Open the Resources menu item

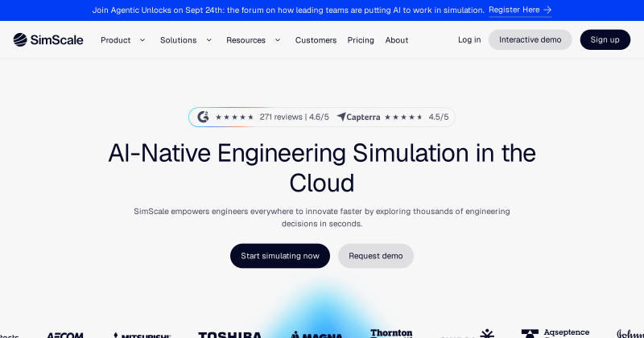point(246,40)
